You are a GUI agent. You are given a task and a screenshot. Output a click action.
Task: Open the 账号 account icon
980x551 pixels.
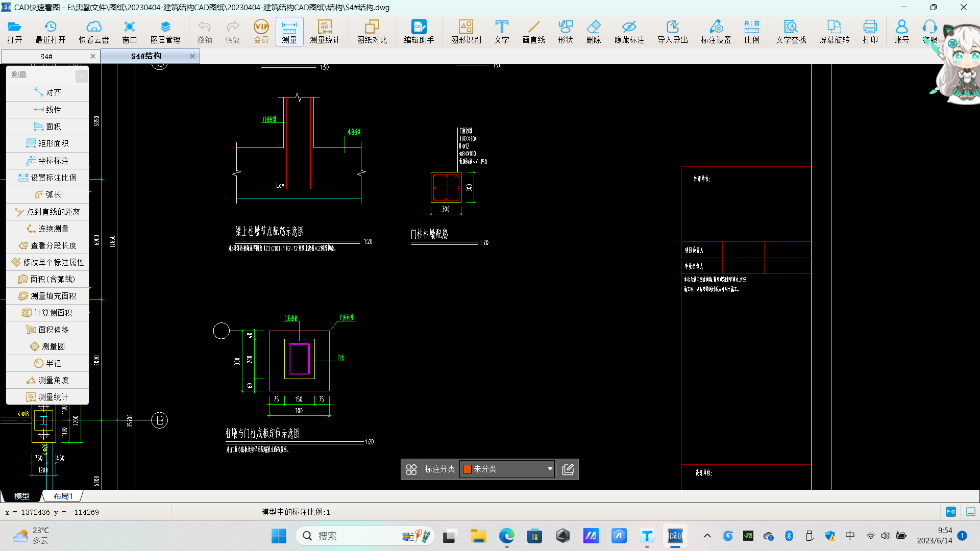click(902, 32)
